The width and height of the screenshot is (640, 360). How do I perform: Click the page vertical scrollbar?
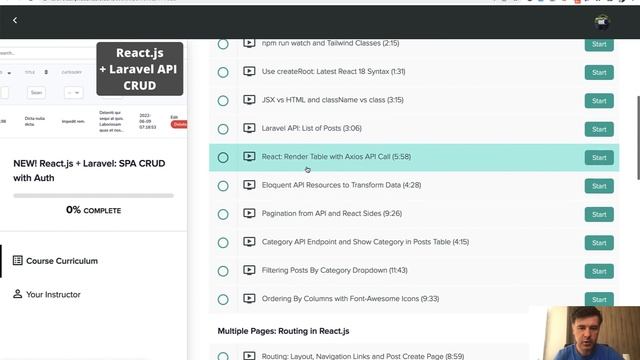(x=638, y=138)
